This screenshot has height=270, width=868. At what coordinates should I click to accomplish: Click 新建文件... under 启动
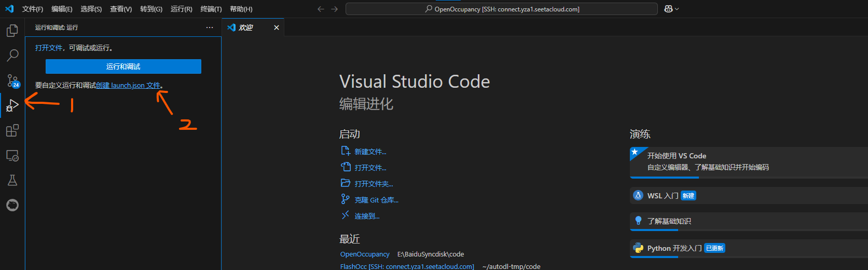tap(370, 152)
